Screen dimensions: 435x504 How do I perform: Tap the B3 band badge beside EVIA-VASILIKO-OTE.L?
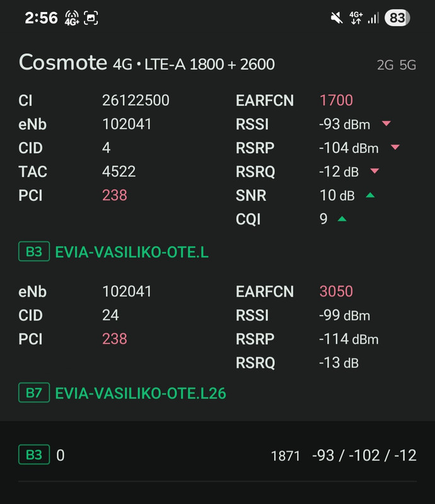click(34, 251)
